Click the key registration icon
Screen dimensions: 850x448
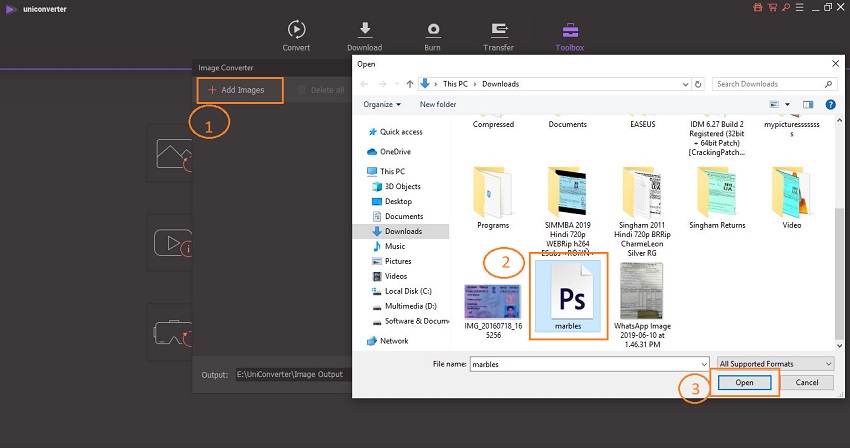pos(785,8)
